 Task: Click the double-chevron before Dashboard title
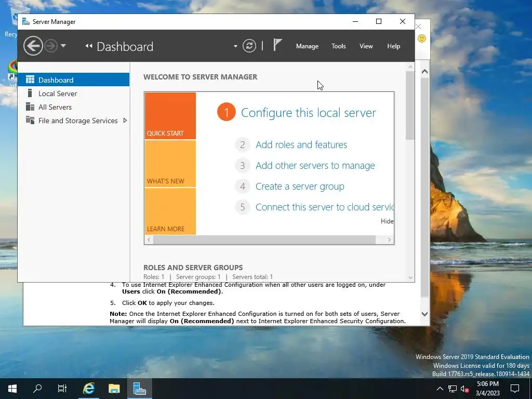pos(89,46)
